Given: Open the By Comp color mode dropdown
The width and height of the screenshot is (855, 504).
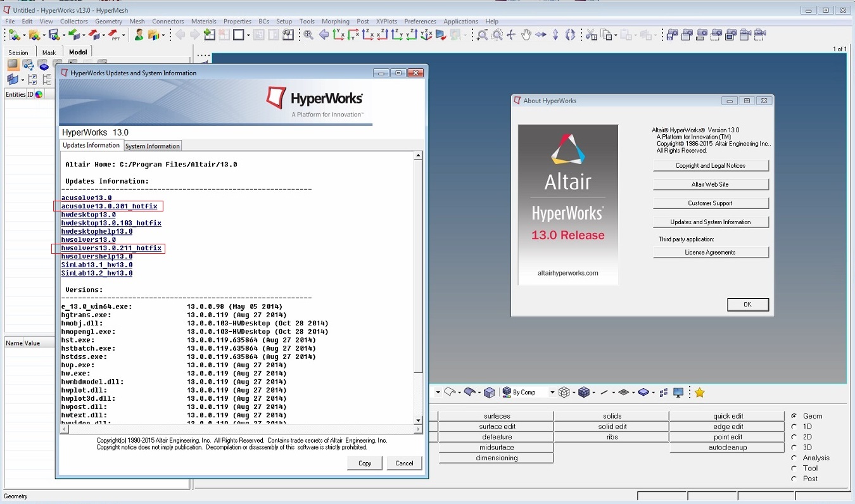Looking at the screenshot, I should click(552, 393).
